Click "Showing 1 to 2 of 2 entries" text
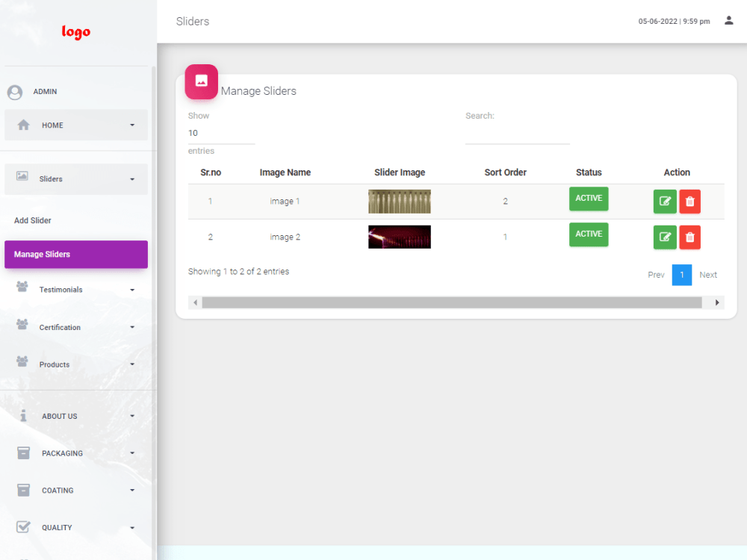 (x=239, y=272)
